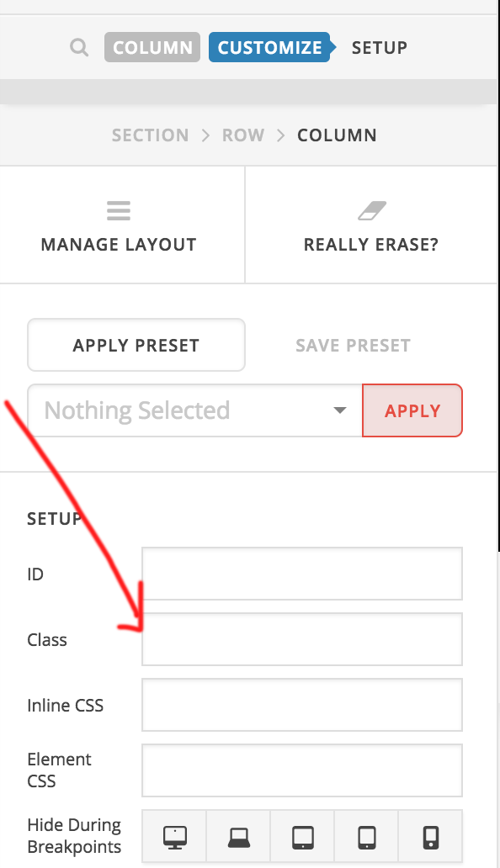Screen dimensions: 500x868
Task: Click the Apply Preset button
Action: [x=136, y=345]
